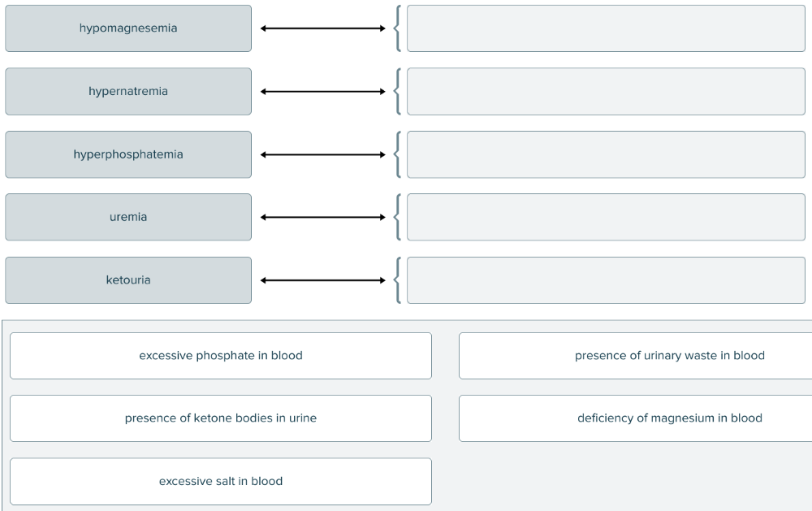This screenshot has width=812, height=511.
Task: Click the double arrow next to hyperphosphatemia
Action: tap(323, 154)
